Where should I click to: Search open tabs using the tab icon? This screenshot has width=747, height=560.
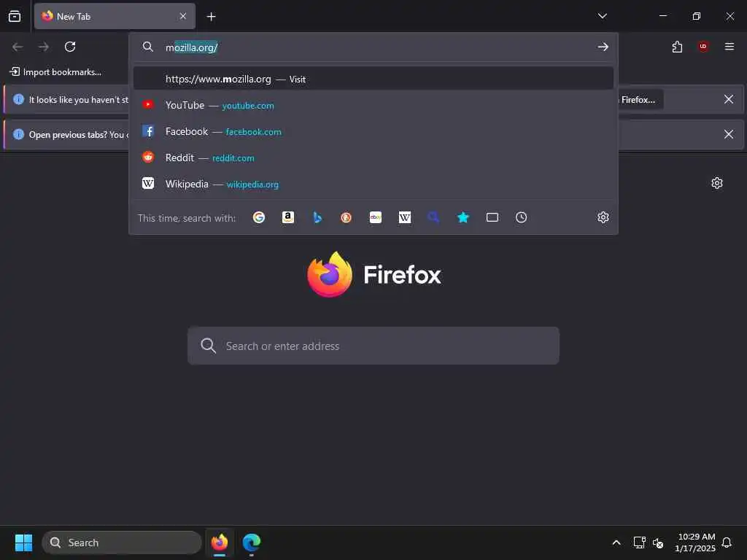pyautogui.click(x=492, y=217)
